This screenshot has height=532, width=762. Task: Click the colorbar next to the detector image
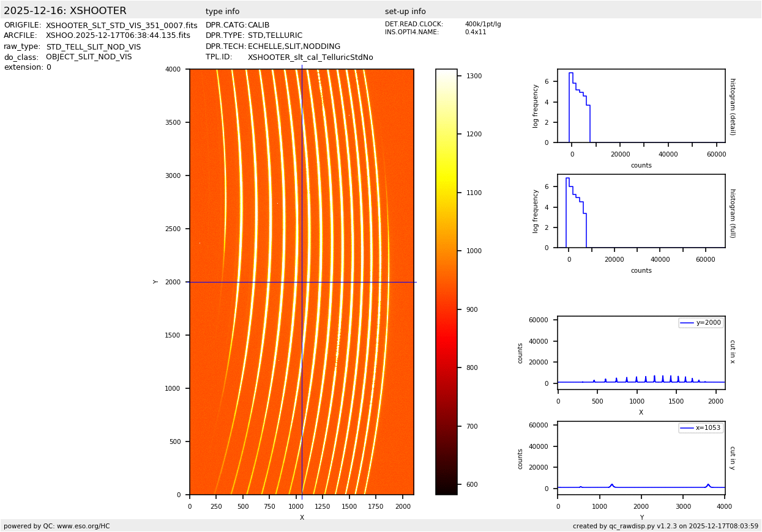(446, 281)
